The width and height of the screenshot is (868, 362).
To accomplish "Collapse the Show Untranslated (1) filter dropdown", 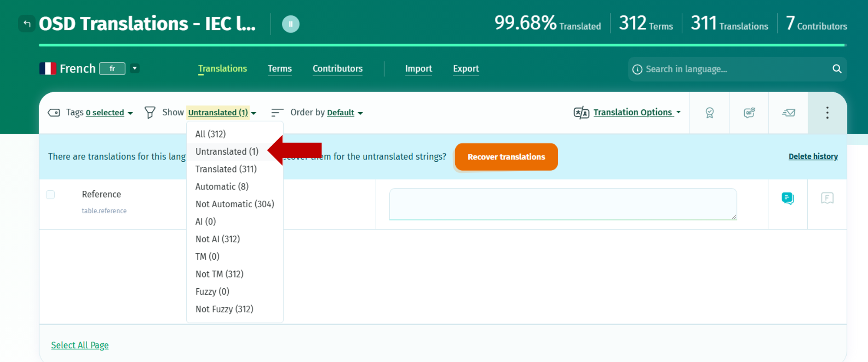I will (x=222, y=113).
